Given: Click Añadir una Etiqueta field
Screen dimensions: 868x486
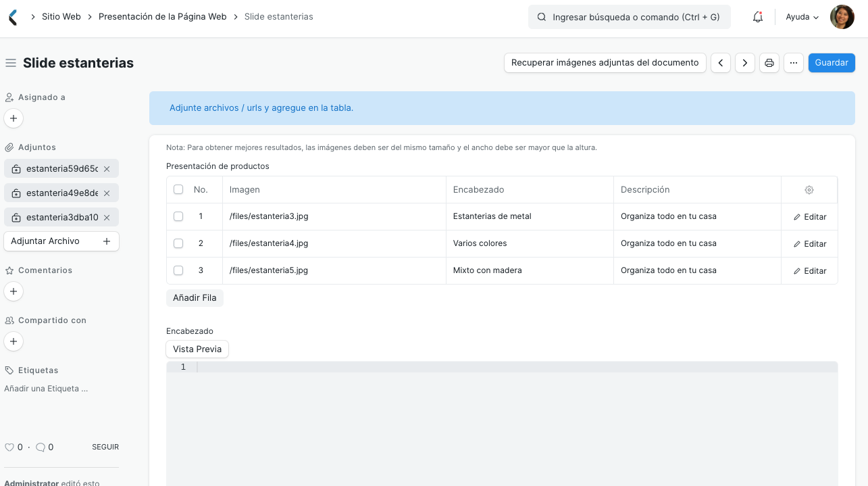Looking at the screenshot, I should 46,389.
